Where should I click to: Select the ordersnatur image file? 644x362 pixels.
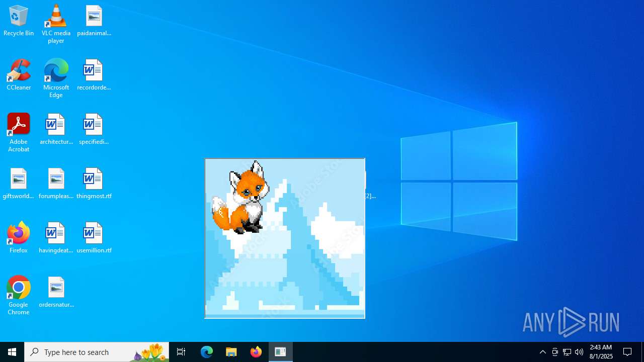(x=56, y=292)
